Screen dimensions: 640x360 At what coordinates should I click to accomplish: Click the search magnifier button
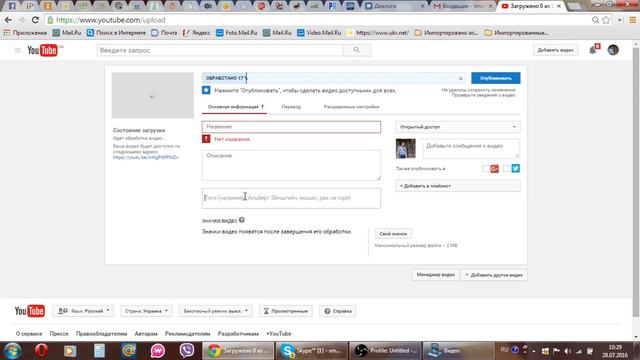tap(357, 50)
